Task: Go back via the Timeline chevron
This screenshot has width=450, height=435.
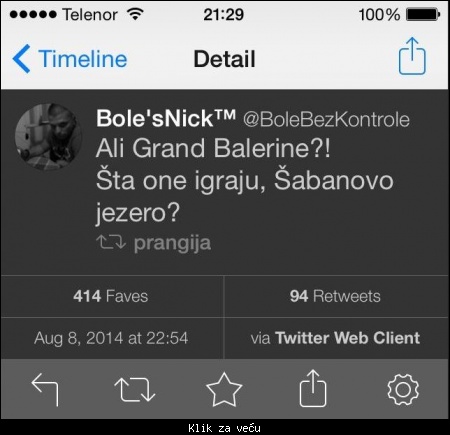Action: pyautogui.click(x=22, y=59)
